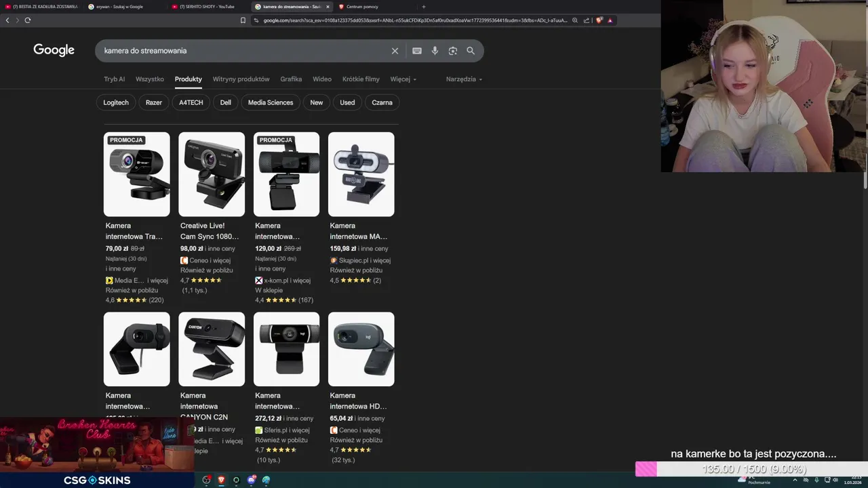
Task: Select the 'Witryny produktów' tab
Action: click(241, 79)
